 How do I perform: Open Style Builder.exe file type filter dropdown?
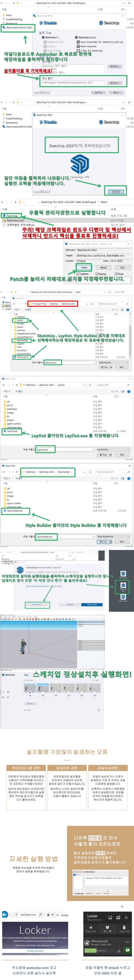coord(113,536)
